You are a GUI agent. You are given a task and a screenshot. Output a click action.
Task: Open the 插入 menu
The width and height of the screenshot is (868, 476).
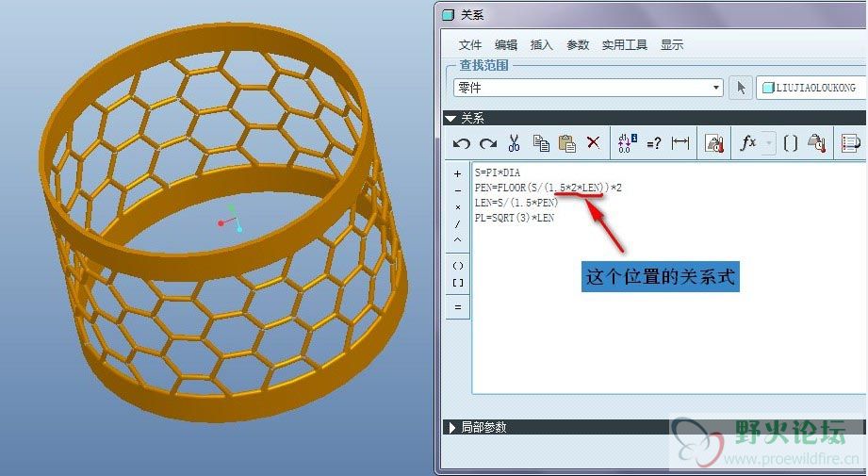(541, 45)
